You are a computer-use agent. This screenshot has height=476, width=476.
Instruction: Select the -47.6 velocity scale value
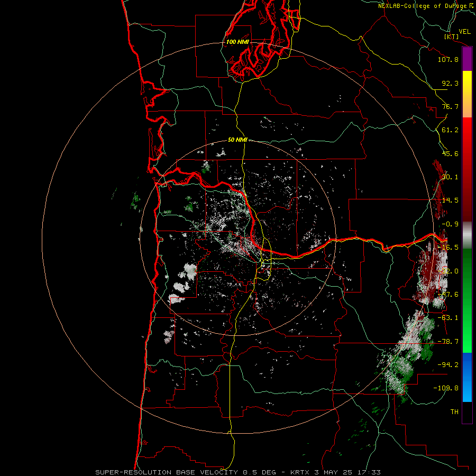pos(448,295)
